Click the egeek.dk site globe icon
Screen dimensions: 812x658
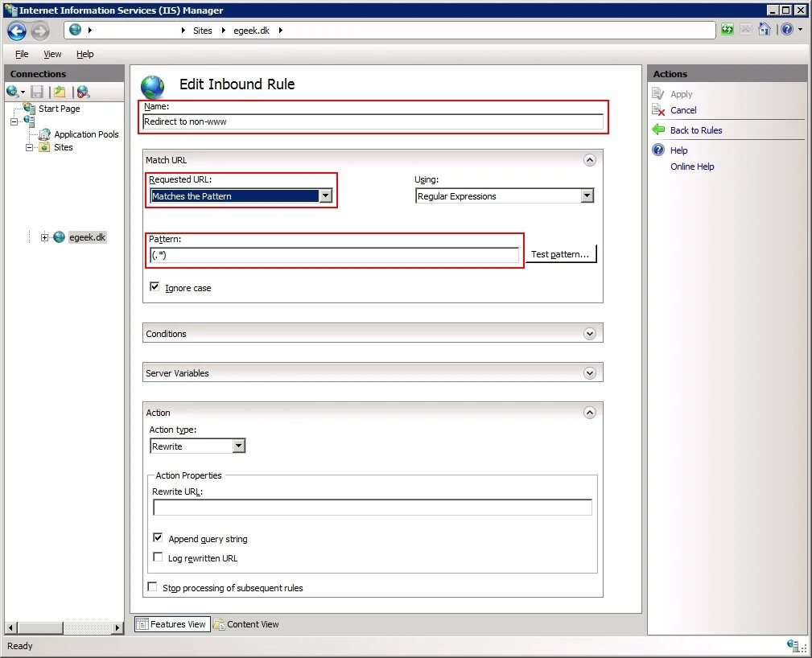click(x=59, y=237)
